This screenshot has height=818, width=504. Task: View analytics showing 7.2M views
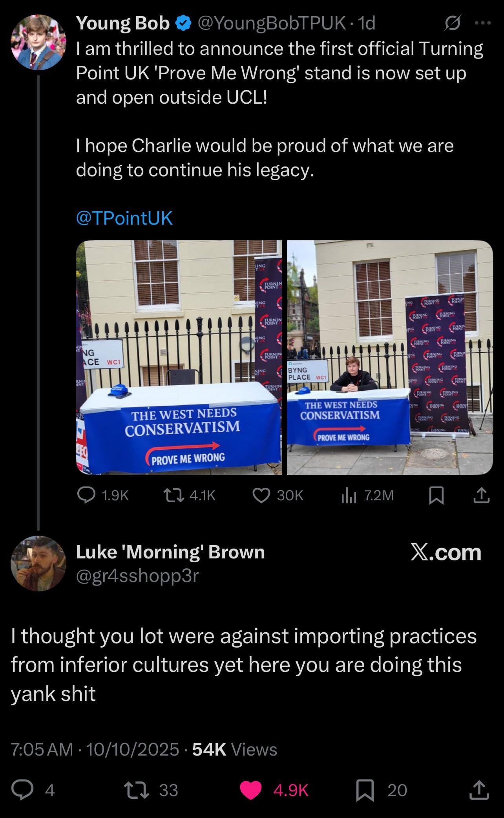(367, 495)
